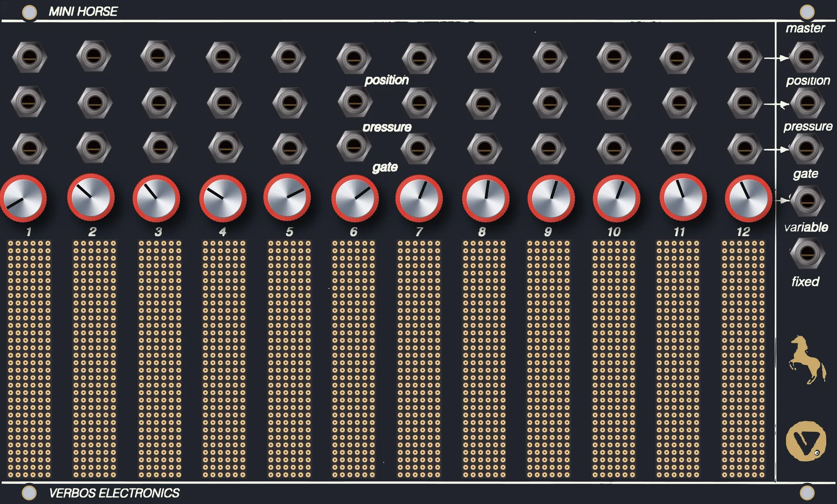837x504 pixels.
Task: Click channel 12 position jack
Action: [745, 57]
